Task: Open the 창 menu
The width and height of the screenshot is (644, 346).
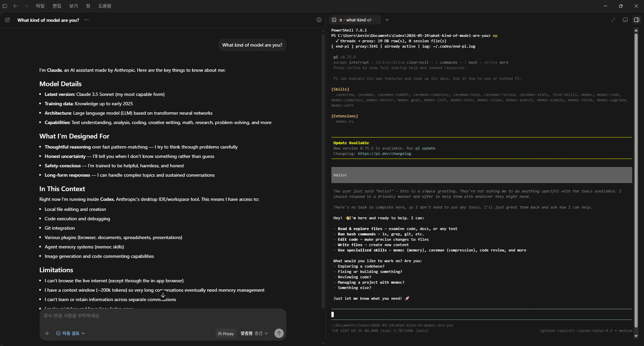Action: 88,6
